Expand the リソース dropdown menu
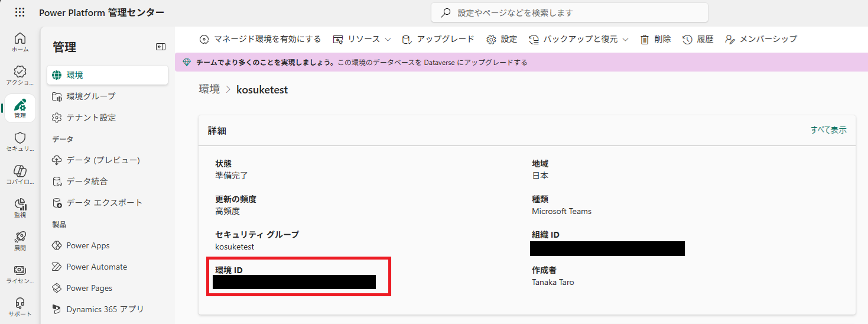 (x=362, y=40)
